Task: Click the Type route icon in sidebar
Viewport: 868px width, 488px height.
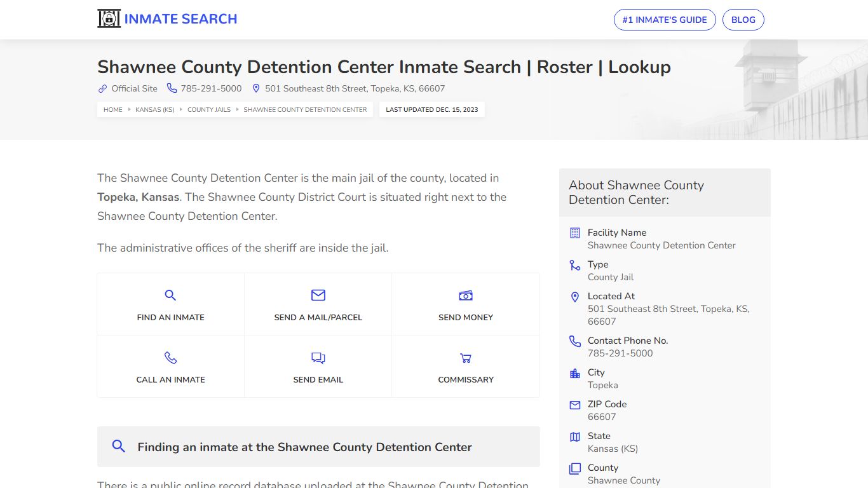Action: pos(575,265)
